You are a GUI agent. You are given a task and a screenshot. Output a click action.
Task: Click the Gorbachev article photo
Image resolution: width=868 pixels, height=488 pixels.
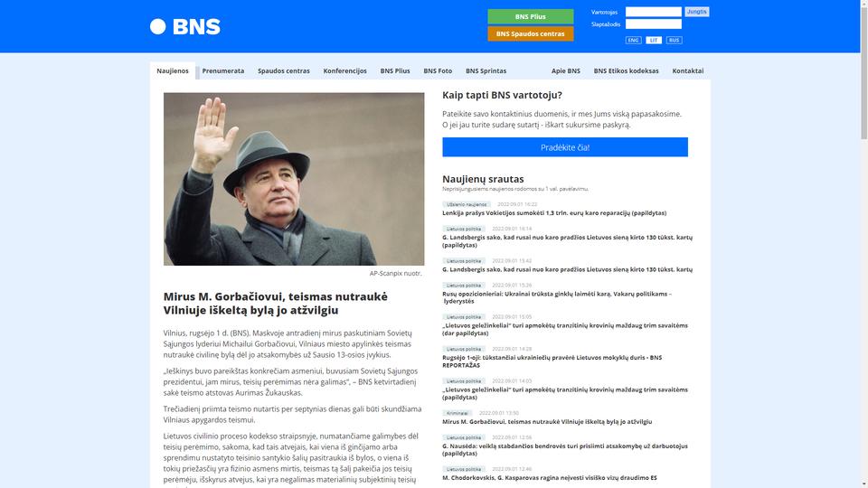pos(294,179)
